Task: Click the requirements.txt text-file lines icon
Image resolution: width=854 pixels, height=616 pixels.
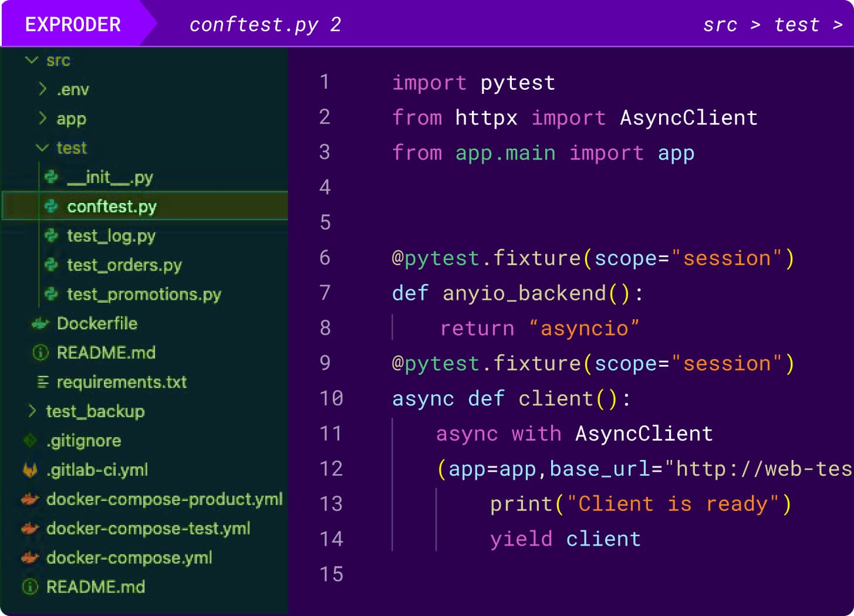Action: (43, 382)
